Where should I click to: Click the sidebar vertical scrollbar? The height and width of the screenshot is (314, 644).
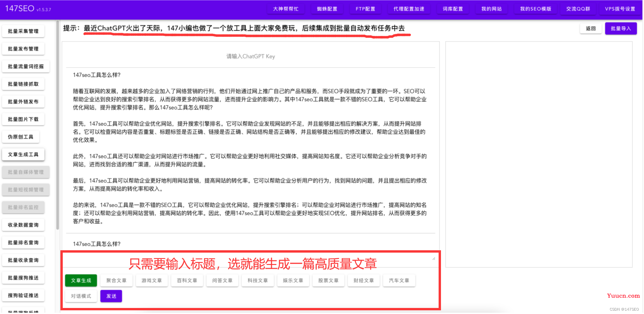(58, 126)
